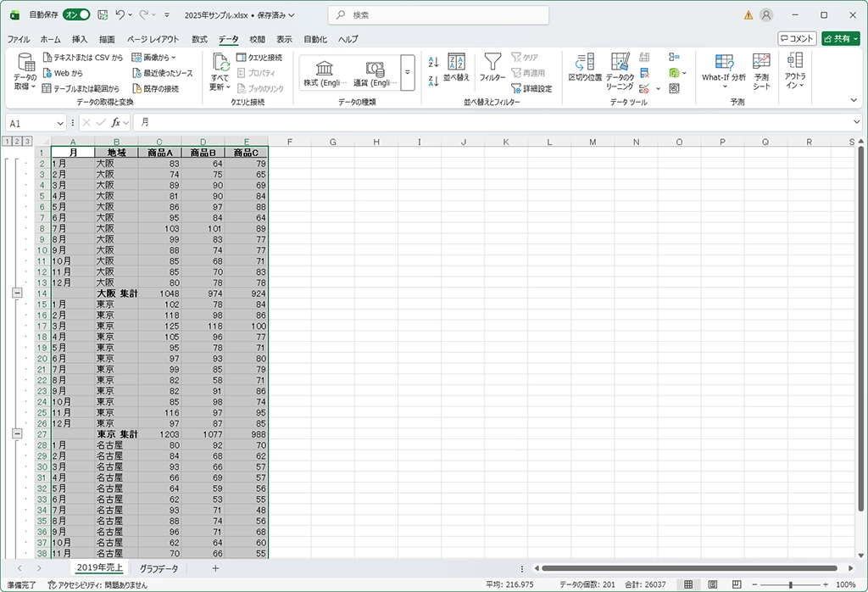Click the 検索 search box

click(438, 15)
